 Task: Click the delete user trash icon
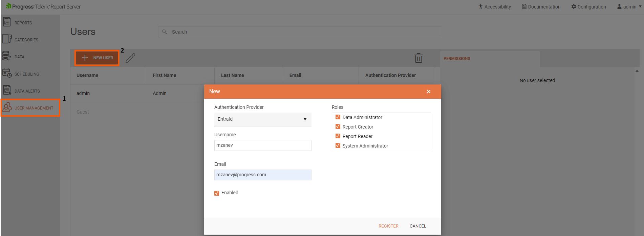tap(418, 58)
